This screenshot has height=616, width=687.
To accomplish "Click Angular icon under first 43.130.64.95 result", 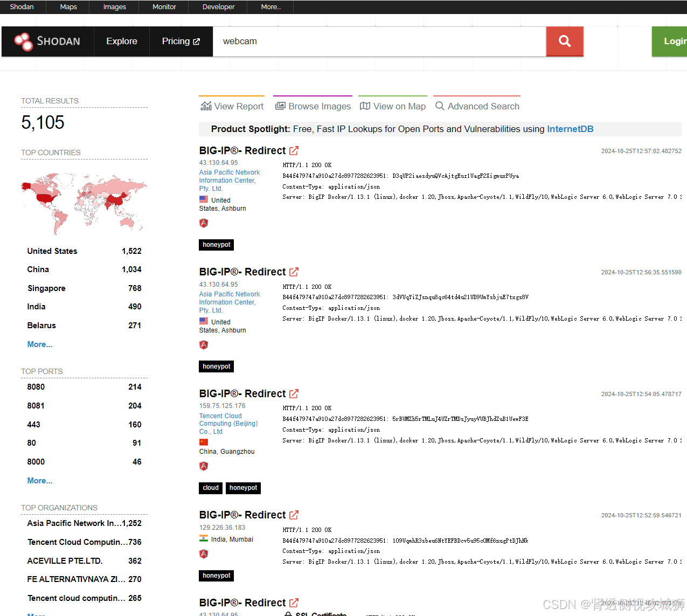I will 204,223.
